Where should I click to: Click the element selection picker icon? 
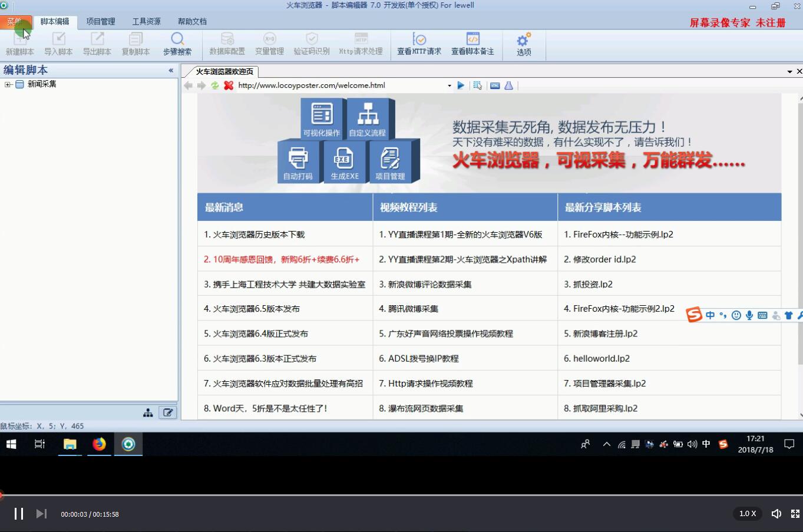click(x=478, y=85)
